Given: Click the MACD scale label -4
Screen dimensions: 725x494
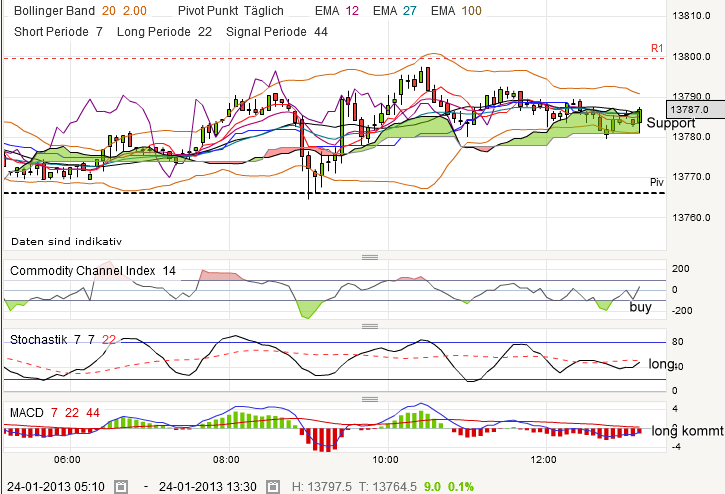Looking at the screenshot, I should [675, 447].
